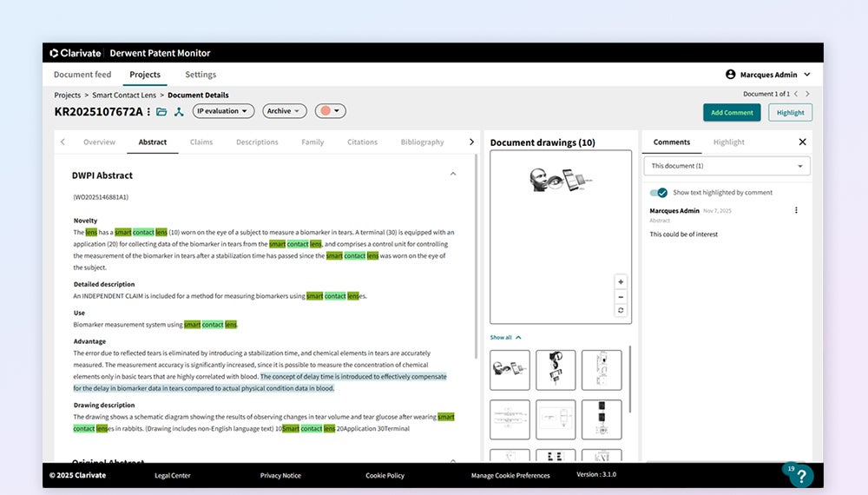The image size is (868, 495).
Task: Open the three-dot menu next to KR2025107672A
Action: click(x=148, y=111)
